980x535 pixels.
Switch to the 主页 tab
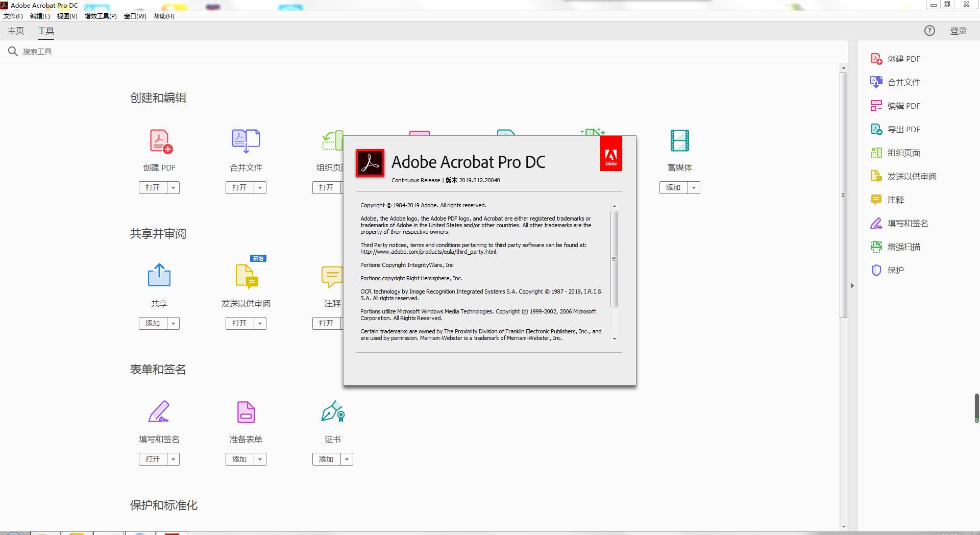pyautogui.click(x=16, y=31)
